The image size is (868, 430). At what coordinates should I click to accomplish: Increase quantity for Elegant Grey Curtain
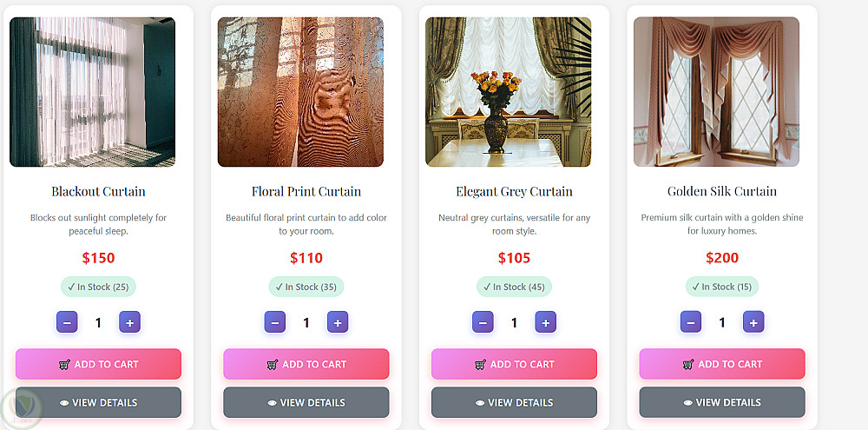(x=545, y=322)
